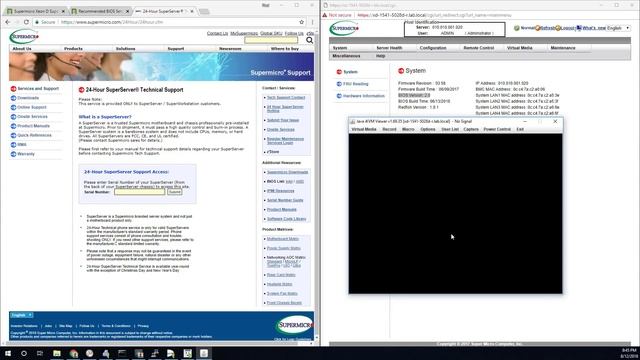Open the Help menu in IPMI navigation
640x360 pixels.
point(380,56)
